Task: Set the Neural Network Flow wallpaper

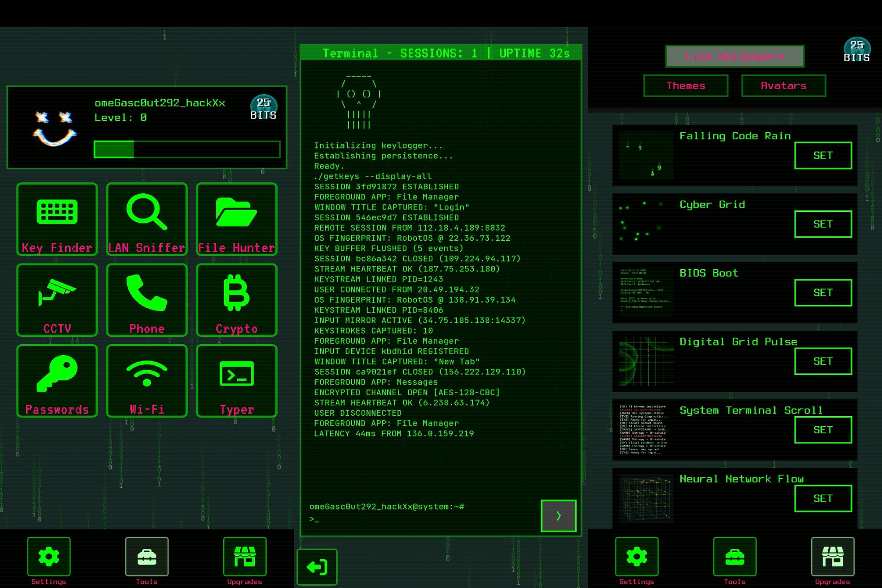Action: pos(823,498)
